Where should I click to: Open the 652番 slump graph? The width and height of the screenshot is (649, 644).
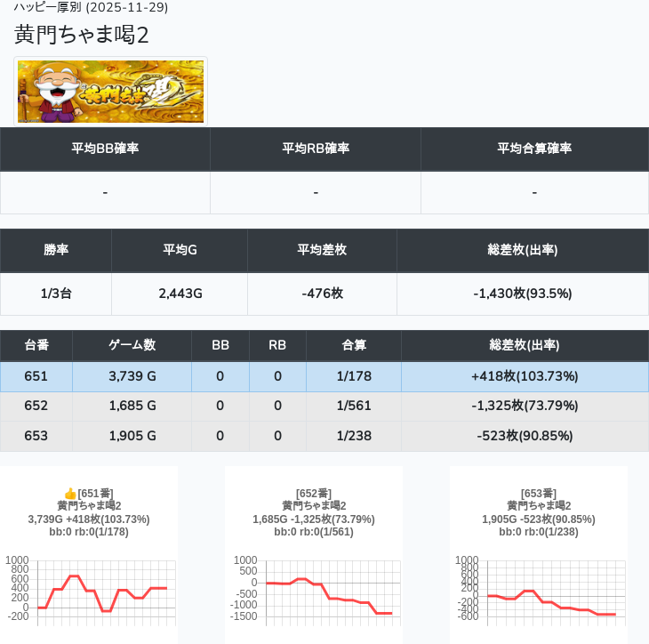(x=313, y=587)
